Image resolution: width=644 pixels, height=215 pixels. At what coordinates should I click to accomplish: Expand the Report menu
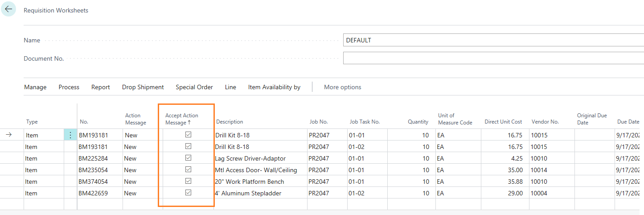click(100, 87)
